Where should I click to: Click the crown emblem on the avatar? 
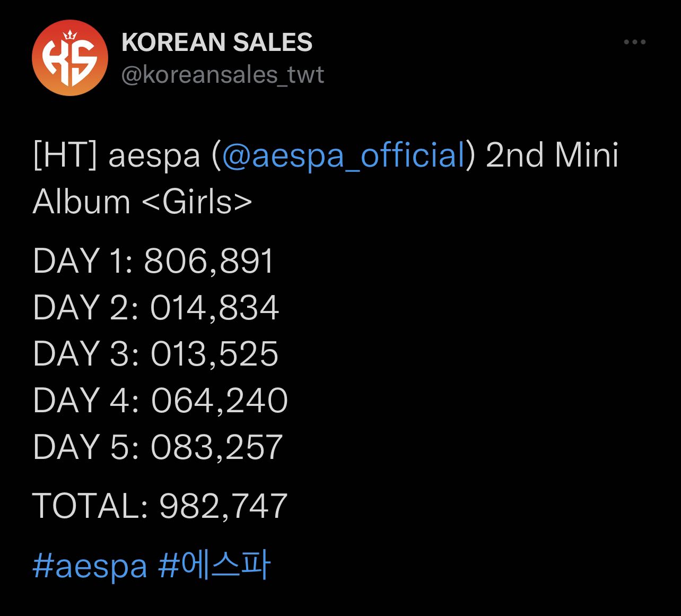tap(70, 35)
